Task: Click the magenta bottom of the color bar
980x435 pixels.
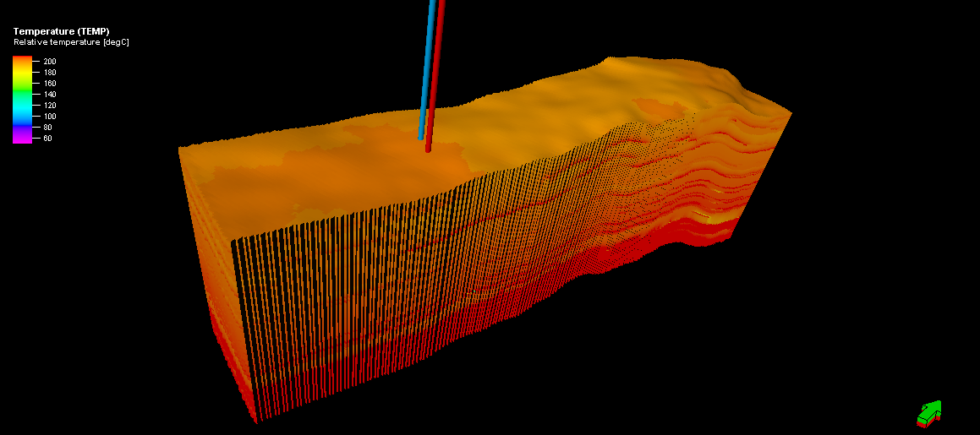Action: (x=22, y=139)
